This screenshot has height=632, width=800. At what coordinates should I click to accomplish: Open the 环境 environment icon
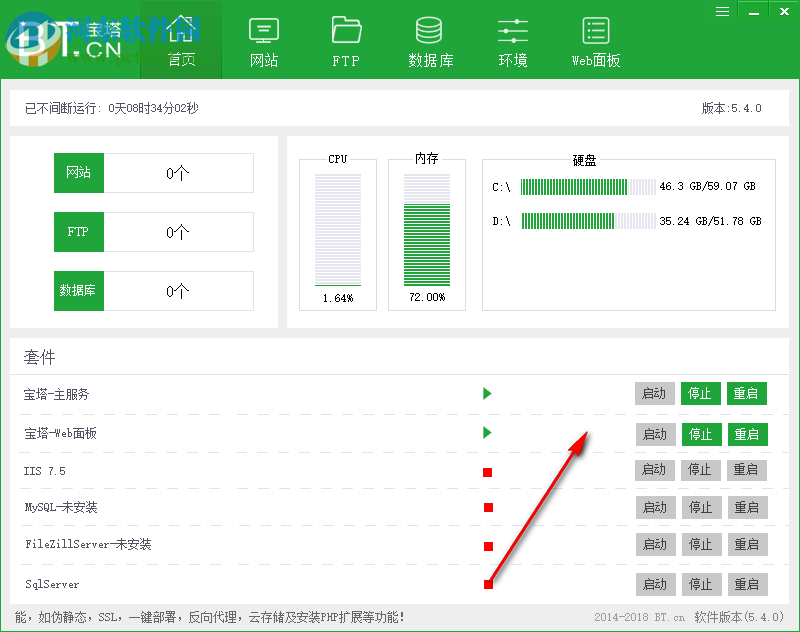point(512,33)
